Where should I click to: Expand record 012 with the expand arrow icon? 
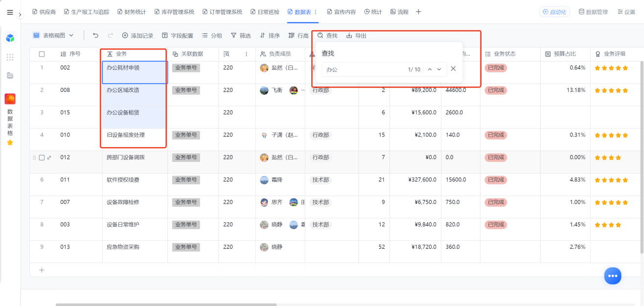click(x=49, y=157)
